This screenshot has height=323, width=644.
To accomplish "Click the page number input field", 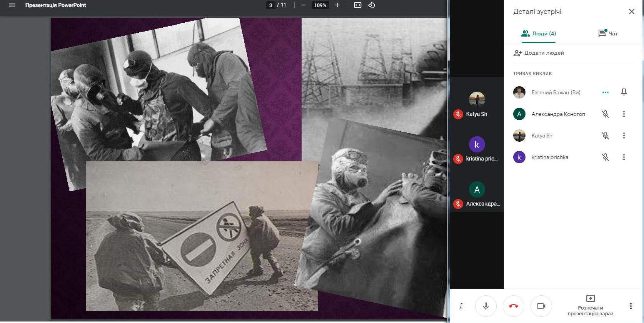I will [270, 5].
